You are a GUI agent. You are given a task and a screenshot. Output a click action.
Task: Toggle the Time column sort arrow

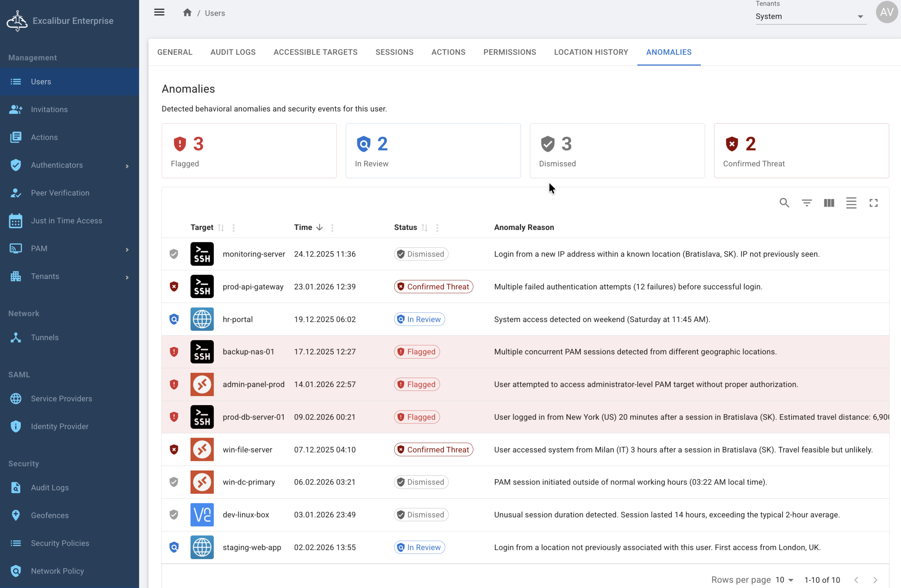click(319, 227)
